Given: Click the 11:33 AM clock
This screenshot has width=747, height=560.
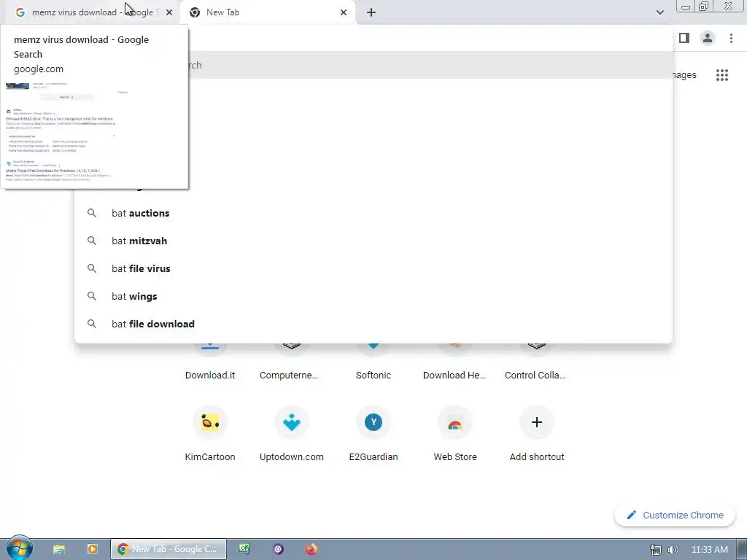Looking at the screenshot, I should 709,550.
